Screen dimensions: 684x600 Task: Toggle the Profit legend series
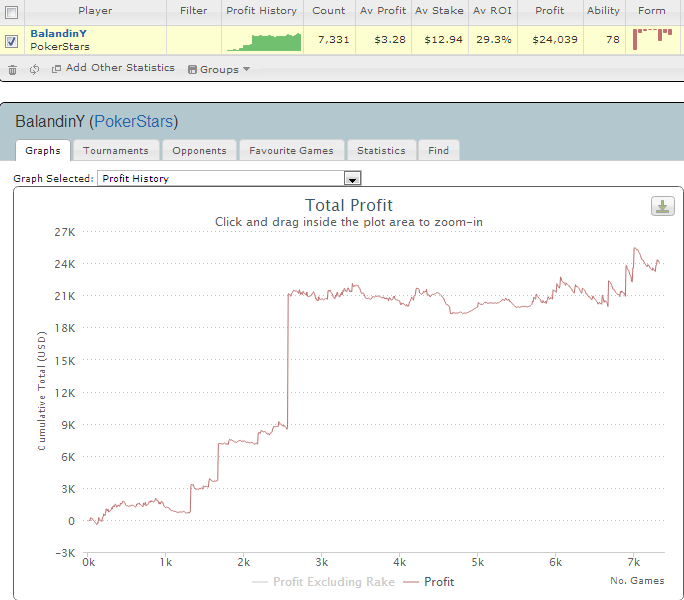pyautogui.click(x=429, y=582)
